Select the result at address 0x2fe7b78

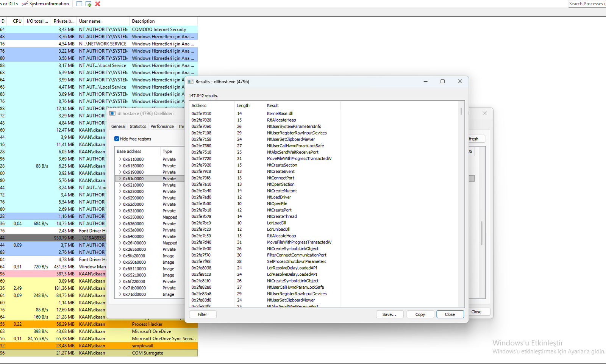tap(265, 217)
